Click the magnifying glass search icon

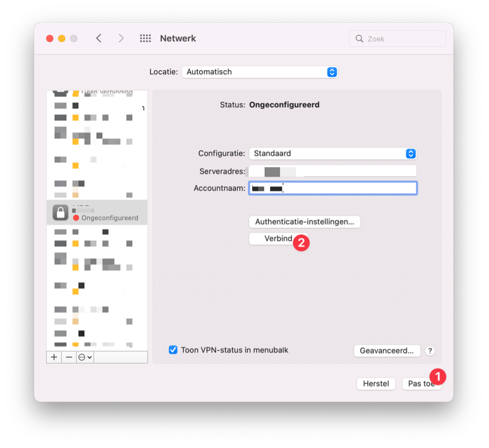click(359, 39)
